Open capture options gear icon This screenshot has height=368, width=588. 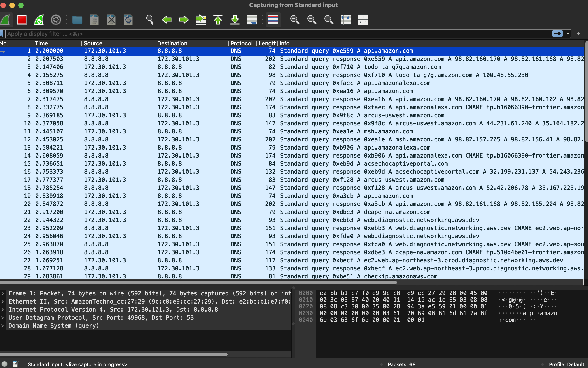[56, 20]
